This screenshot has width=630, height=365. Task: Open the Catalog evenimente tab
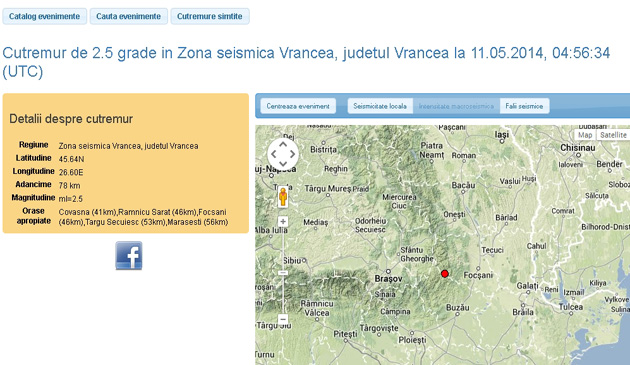tap(45, 16)
